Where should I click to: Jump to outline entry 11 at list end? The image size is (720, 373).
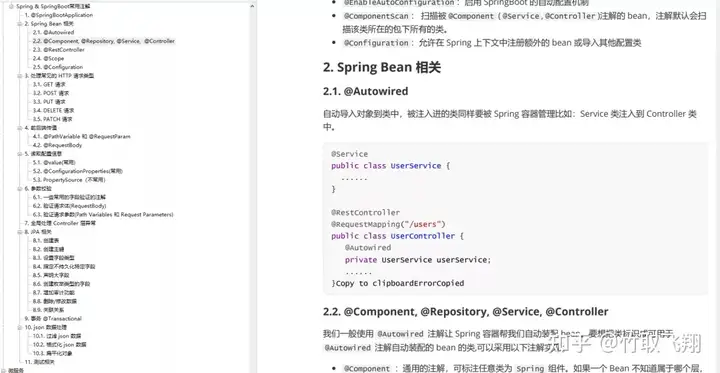pos(39,362)
